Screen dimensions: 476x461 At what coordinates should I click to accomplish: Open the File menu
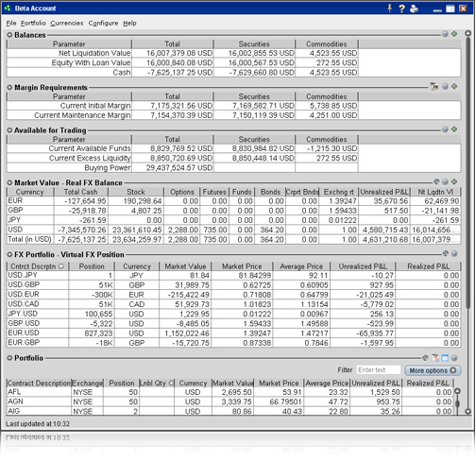click(x=11, y=23)
